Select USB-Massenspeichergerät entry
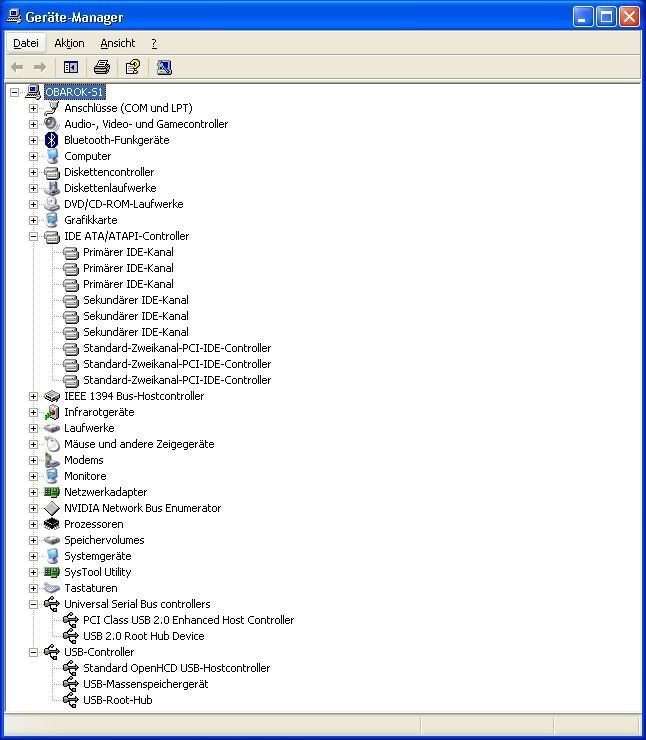 click(x=145, y=684)
